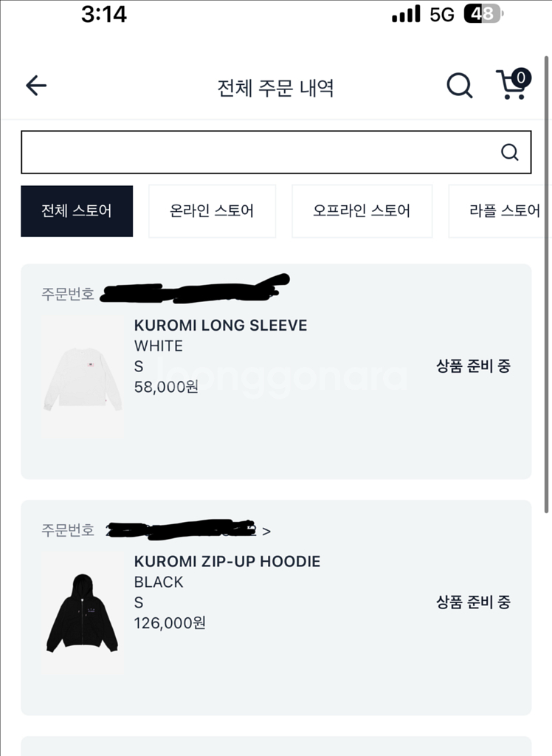Switch to the 온라인 스토어 tab
This screenshot has height=756, width=552.
coord(212,211)
